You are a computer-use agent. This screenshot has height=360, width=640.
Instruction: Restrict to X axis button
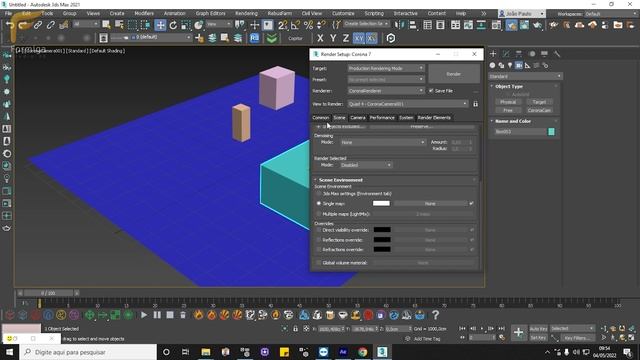(x=320, y=38)
